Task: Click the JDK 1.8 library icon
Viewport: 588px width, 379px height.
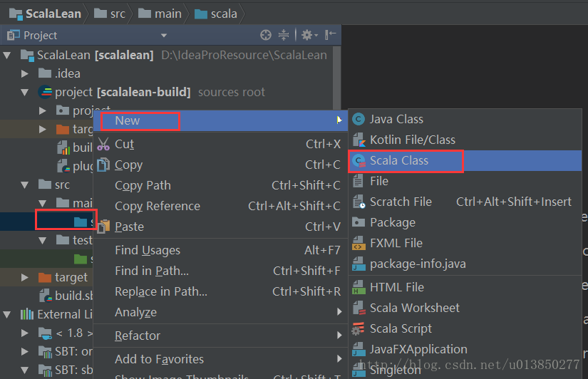Action: 45,333
